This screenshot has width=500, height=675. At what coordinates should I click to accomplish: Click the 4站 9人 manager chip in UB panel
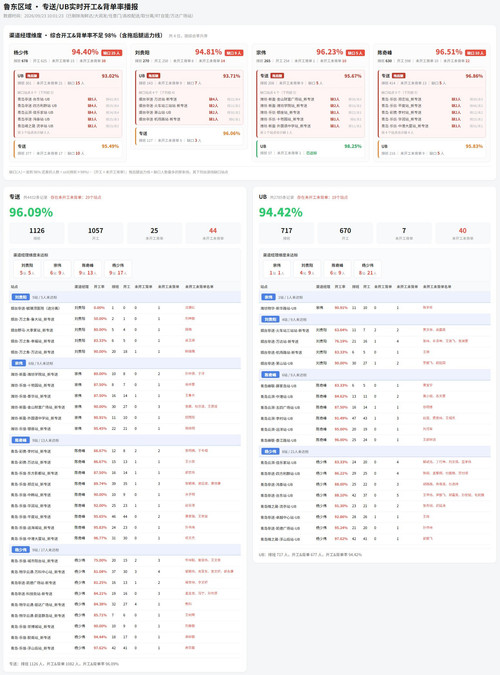pos(307,269)
